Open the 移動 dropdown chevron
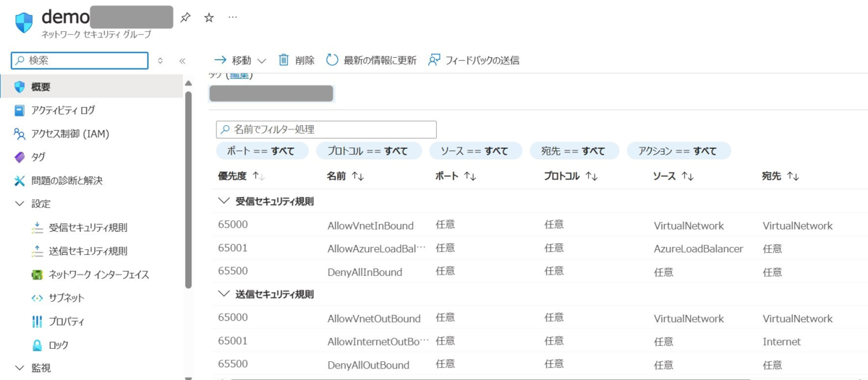Image resolution: width=868 pixels, height=380 pixels. (262, 61)
